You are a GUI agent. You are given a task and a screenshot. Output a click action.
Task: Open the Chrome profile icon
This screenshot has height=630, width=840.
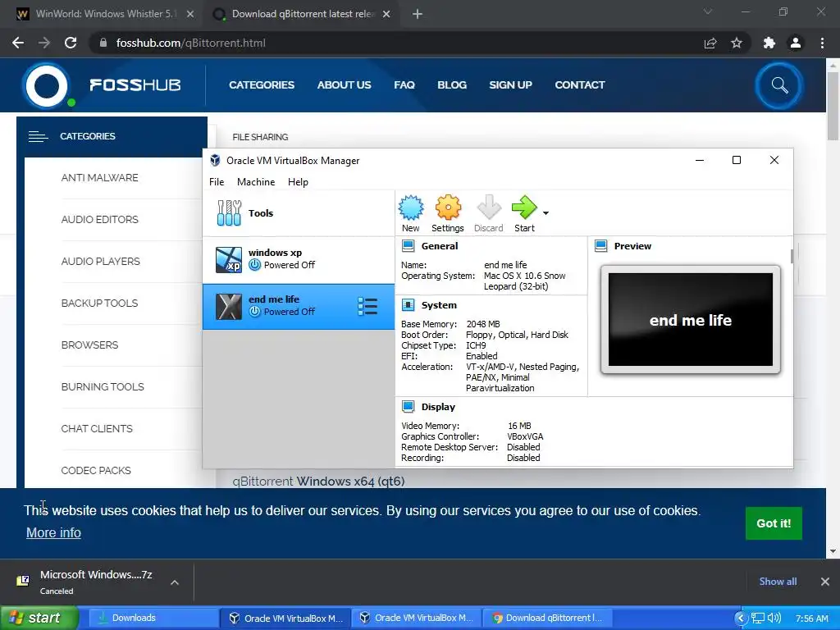point(796,43)
